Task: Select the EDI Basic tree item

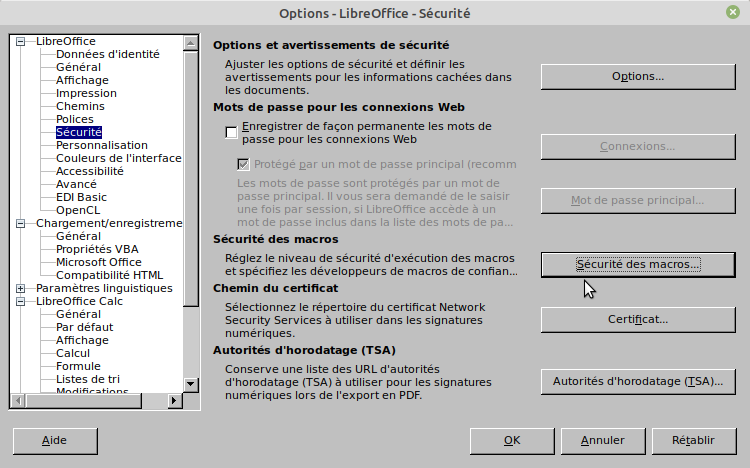Action: click(x=81, y=197)
